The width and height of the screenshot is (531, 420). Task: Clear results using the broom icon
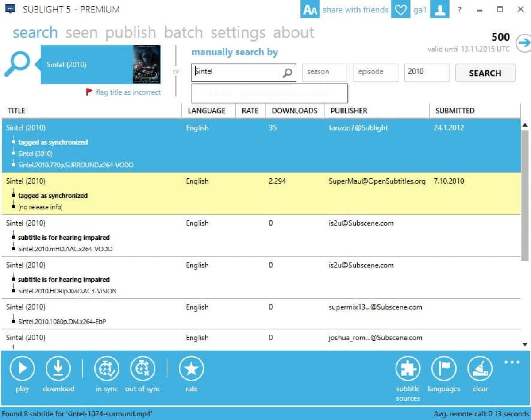(x=480, y=368)
